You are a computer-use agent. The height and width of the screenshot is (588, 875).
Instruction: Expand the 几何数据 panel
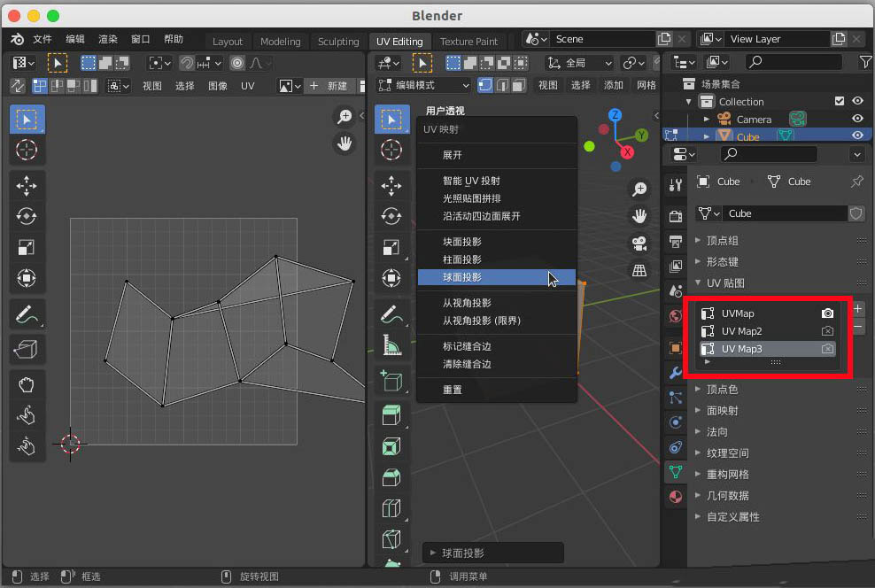pyautogui.click(x=698, y=495)
